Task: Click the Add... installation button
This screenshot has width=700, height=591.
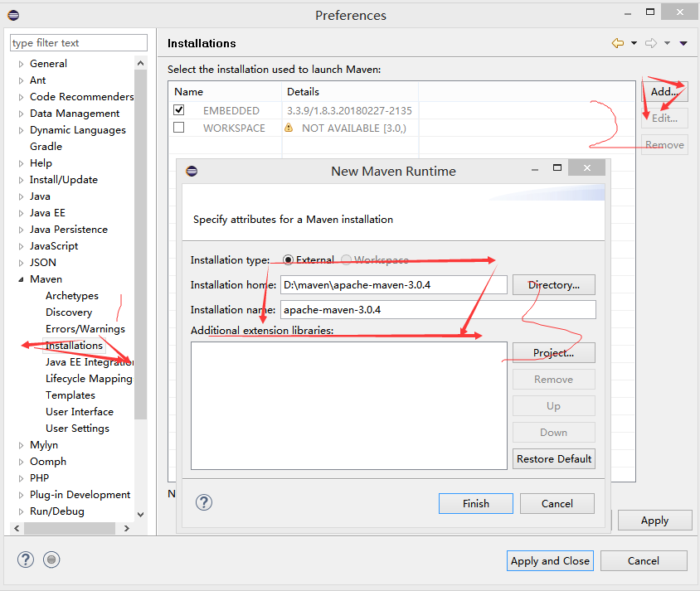Action: click(664, 91)
